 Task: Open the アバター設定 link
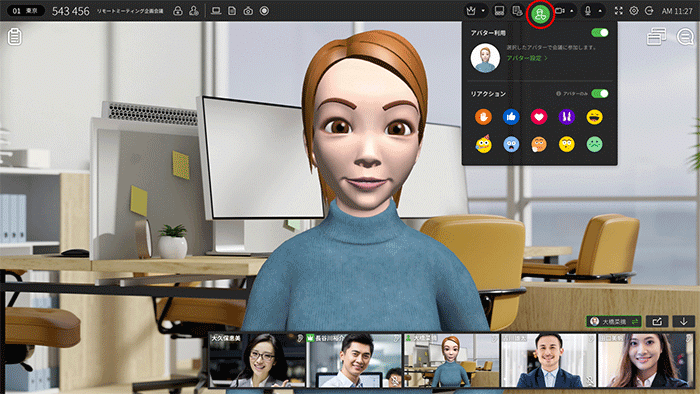(x=527, y=58)
